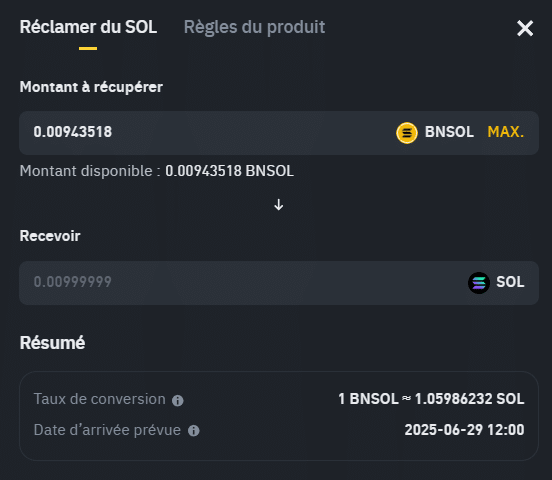Click the SOL currency label
Viewport: 552px width, 480px height.
pos(510,282)
